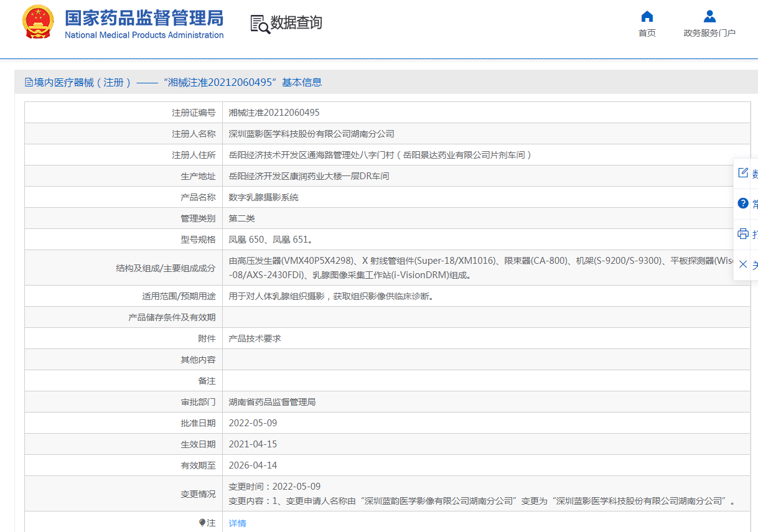Click intended use text 用于对人体乳腺组织摄影

pyautogui.click(x=332, y=296)
